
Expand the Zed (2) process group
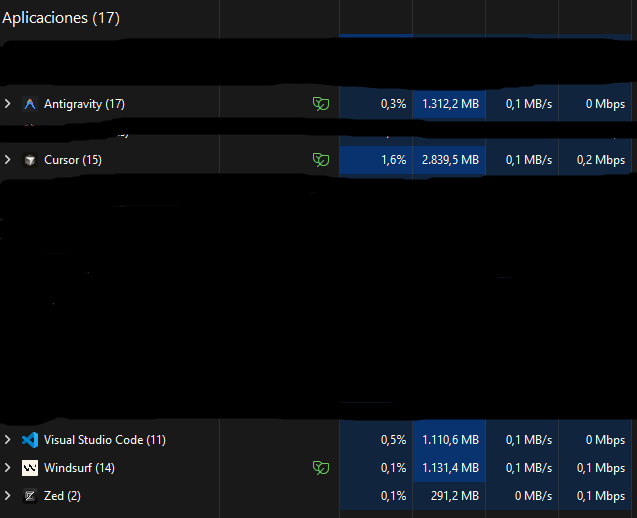(7, 496)
